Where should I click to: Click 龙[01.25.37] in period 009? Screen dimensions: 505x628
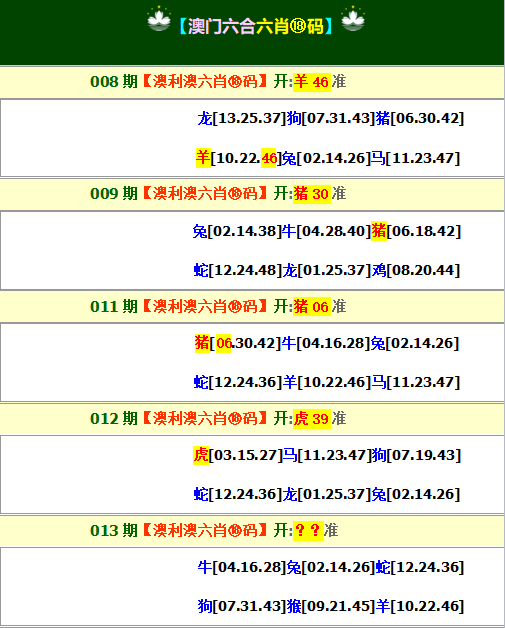coord(327,270)
